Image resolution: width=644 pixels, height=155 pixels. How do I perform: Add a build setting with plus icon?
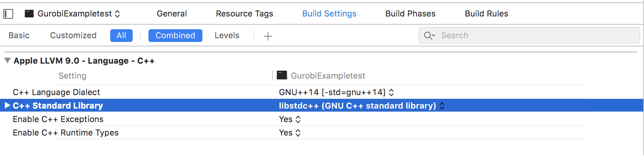pyautogui.click(x=268, y=36)
